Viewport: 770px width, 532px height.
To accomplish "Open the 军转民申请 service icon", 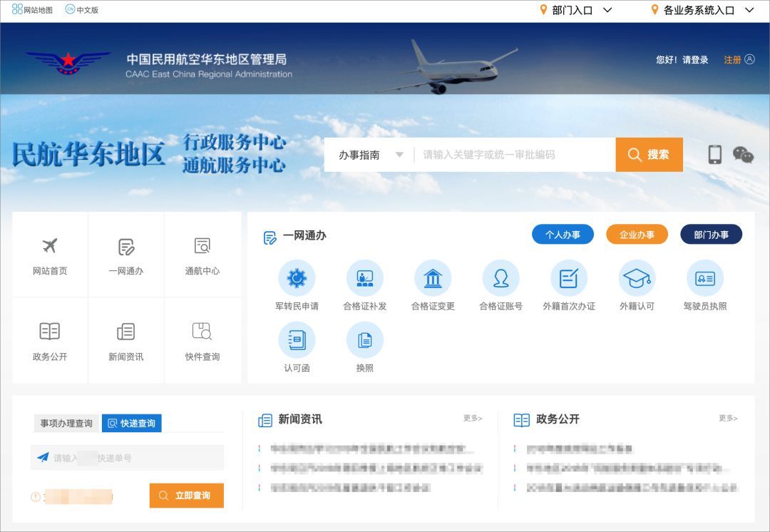I will coord(297,285).
